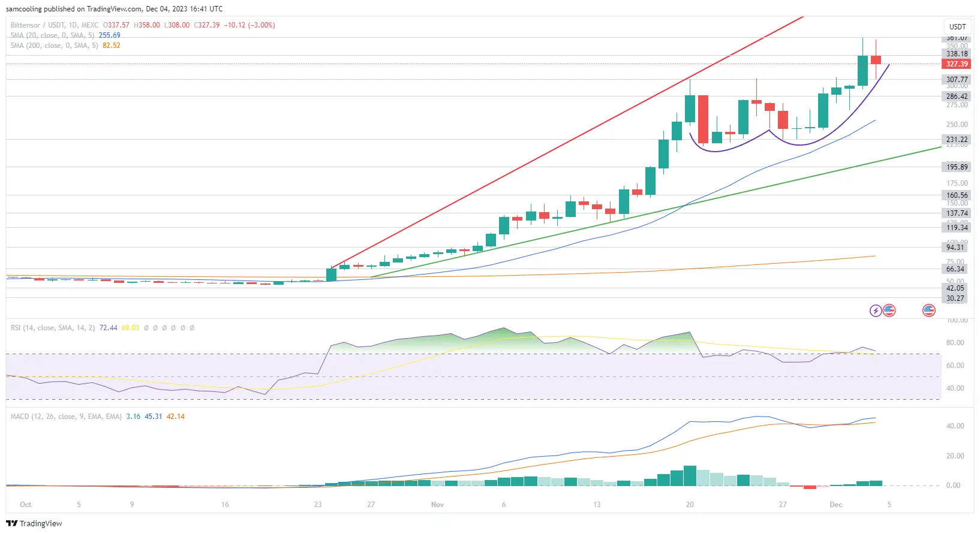Select the Bittensor / USDT symbol title

pyautogui.click(x=54, y=25)
